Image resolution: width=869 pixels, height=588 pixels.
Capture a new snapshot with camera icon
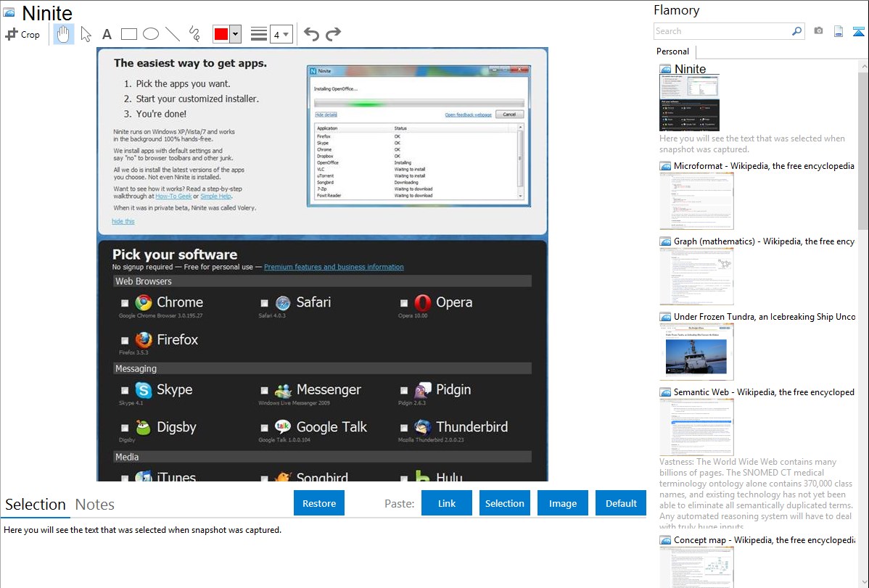pos(818,31)
